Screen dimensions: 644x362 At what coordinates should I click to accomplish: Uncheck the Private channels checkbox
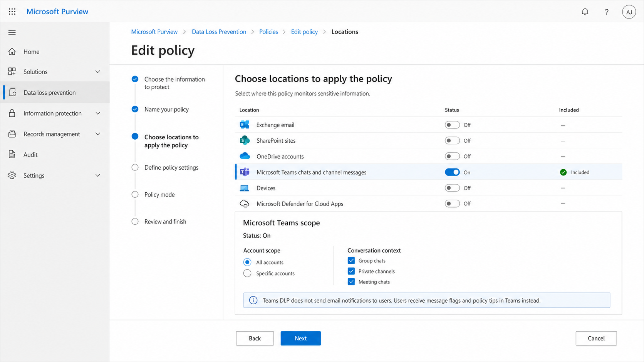(x=351, y=271)
